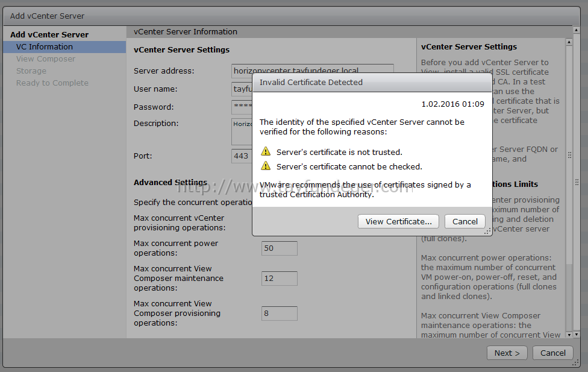Click Next > in Add vCenter Server wizard
This screenshot has width=588, height=372.
(x=507, y=353)
